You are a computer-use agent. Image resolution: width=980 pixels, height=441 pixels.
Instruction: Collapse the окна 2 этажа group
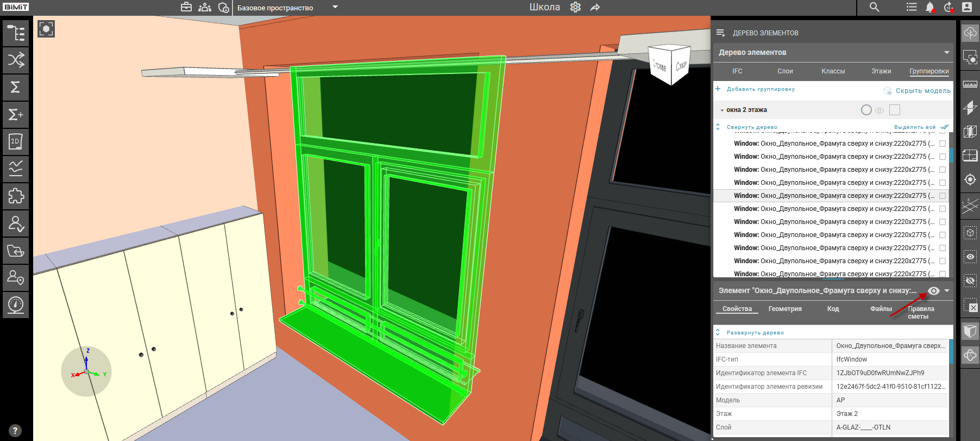pos(722,110)
